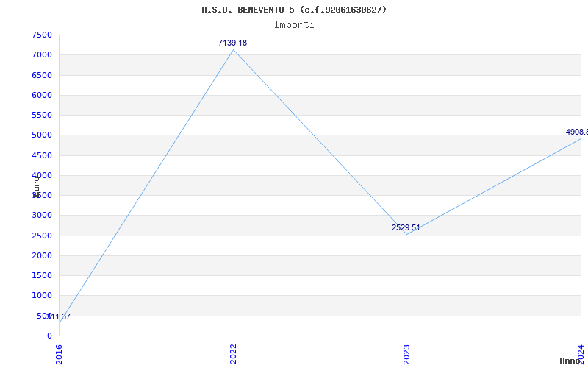Click the Anno axis title
The width and height of the screenshot is (588, 368).
[x=570, y=361]
